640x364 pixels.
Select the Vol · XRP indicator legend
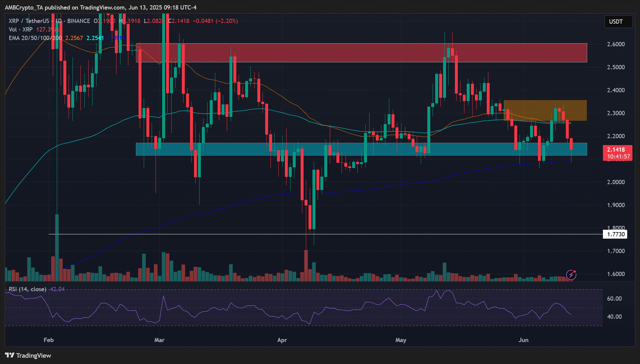point(20,30)
